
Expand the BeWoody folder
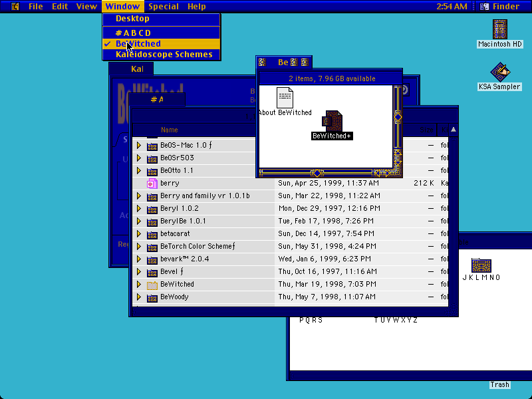(139, 297)
